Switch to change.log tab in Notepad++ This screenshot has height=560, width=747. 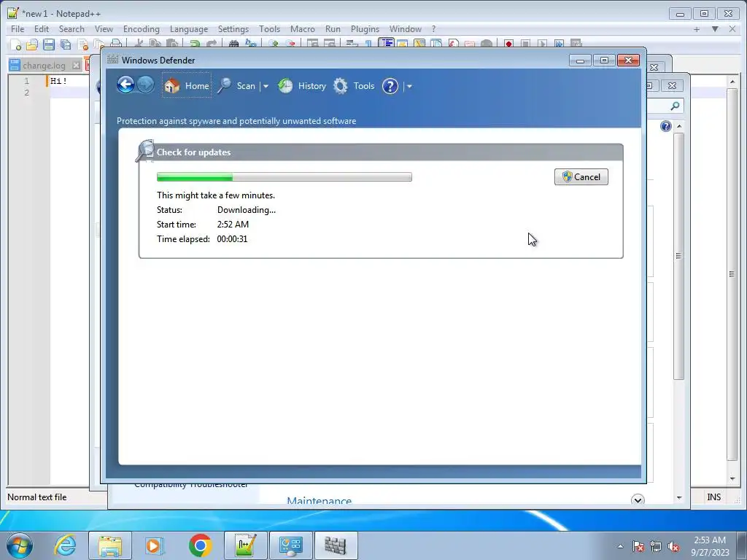click(44, 65)
